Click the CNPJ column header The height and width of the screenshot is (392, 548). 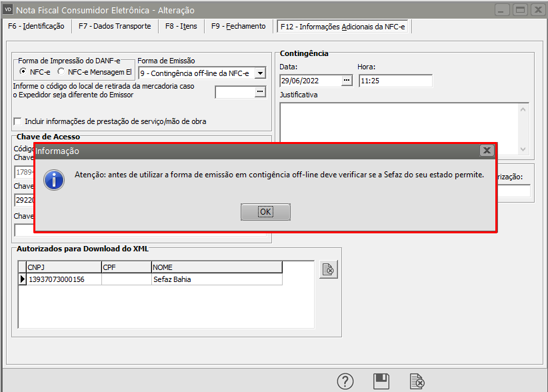coord(64,267)
